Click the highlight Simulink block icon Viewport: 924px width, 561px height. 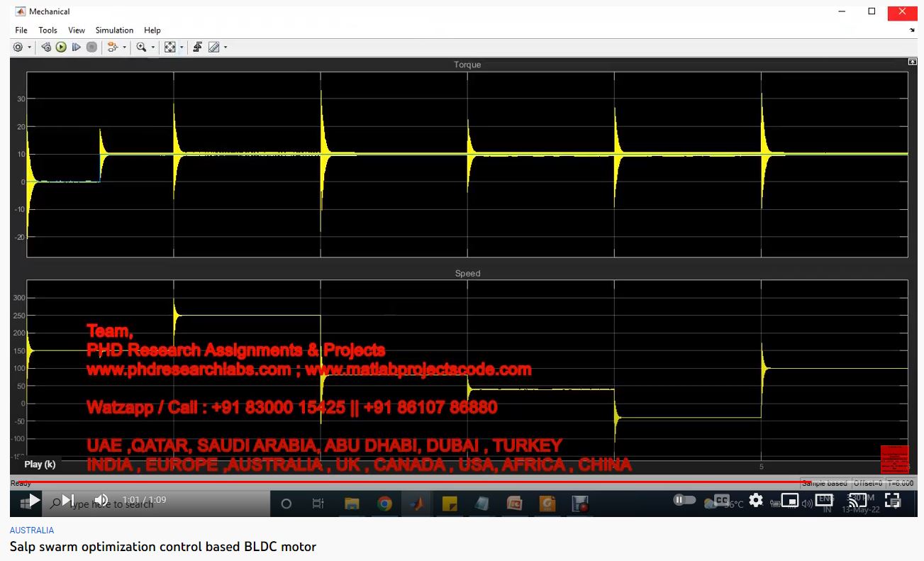(113, 48)
